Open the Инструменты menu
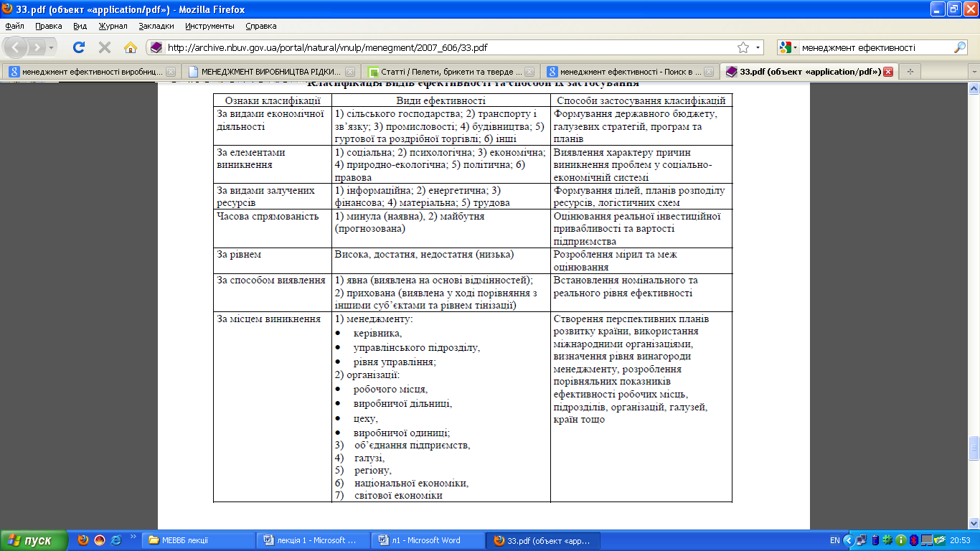 point(209,26)
